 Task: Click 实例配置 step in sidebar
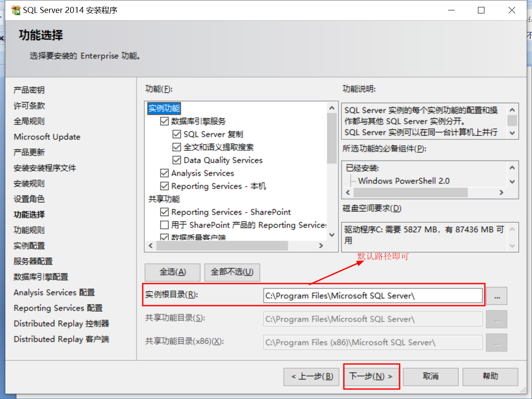pos(29,246)
